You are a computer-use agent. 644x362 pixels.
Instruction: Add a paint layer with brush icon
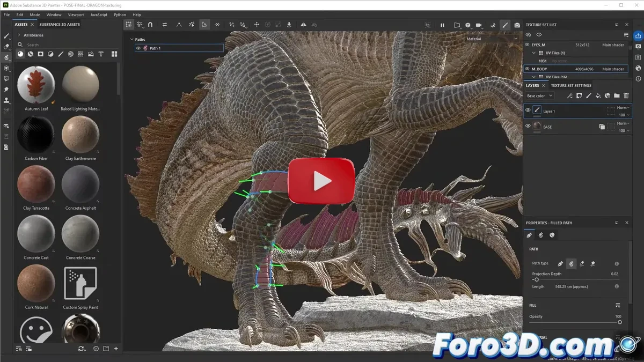pos(588,95)
